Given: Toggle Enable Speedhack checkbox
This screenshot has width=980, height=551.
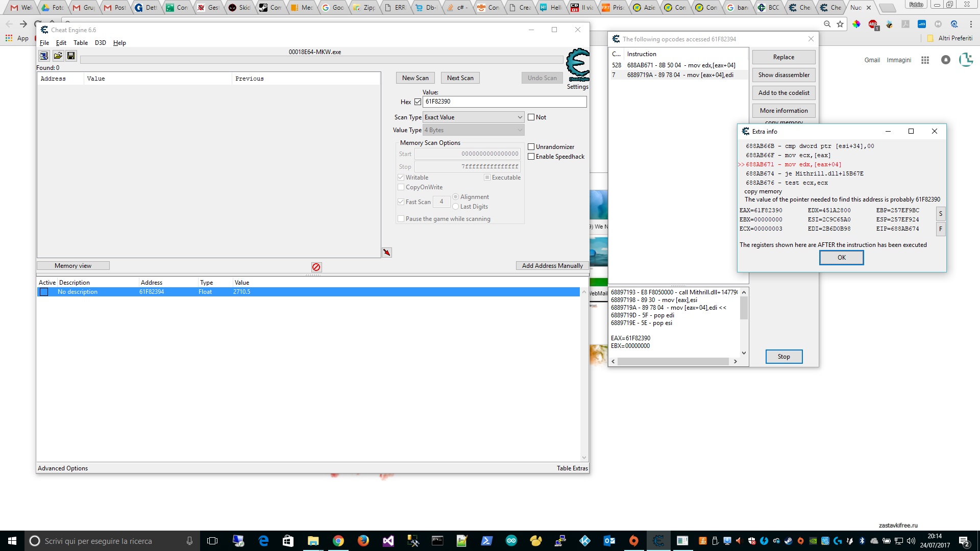Looking at the screenshot, I should coord(532,156).
